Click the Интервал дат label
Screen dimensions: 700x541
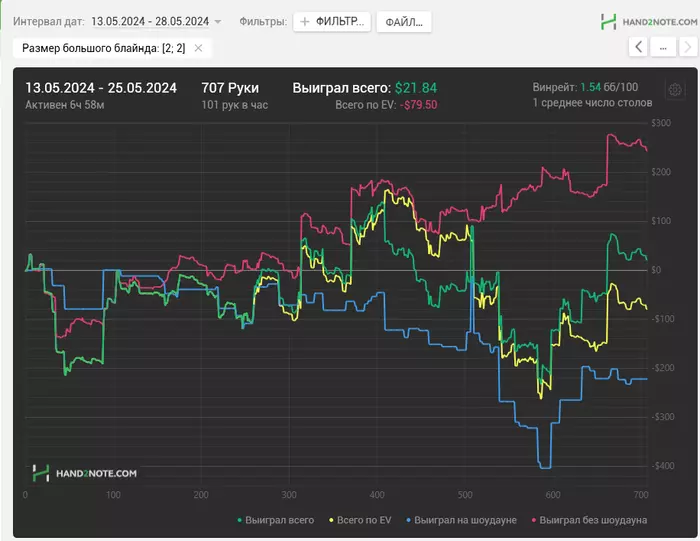pos(49,21)
